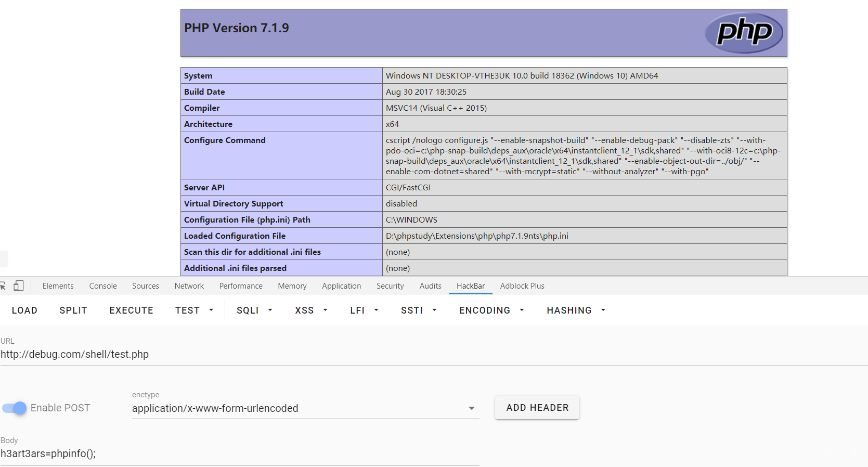This screenshot has height=467, width=868.
Task: Click the EXECUTE button
Action: (131, 310)
